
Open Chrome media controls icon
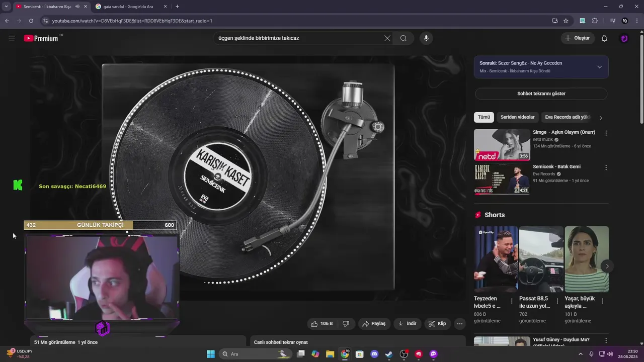[x=613, y=21]
